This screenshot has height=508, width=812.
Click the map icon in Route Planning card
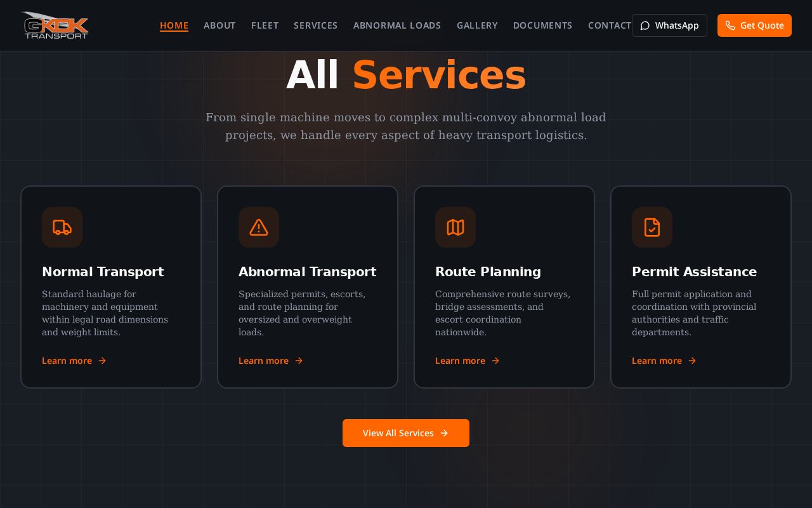coord(455,227)
